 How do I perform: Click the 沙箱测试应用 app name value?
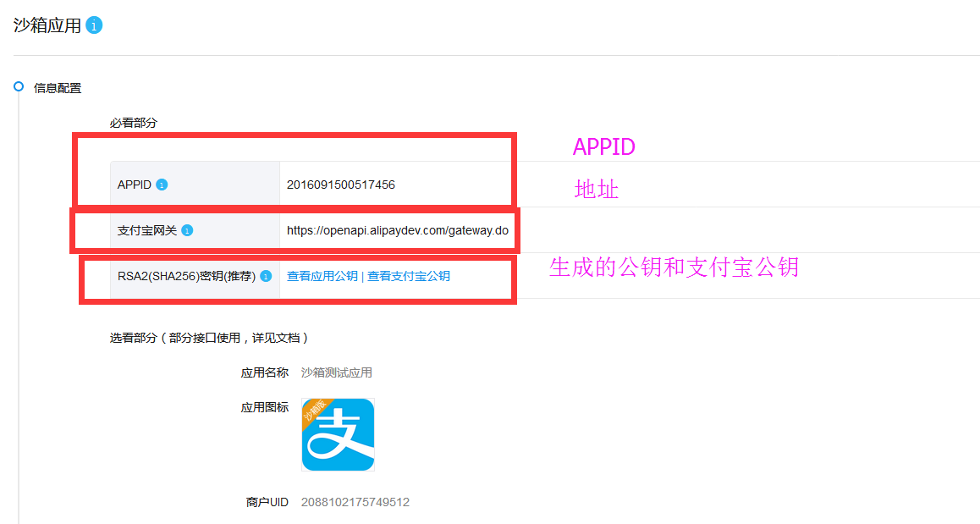pyautogui.click(x=336, y=372)
